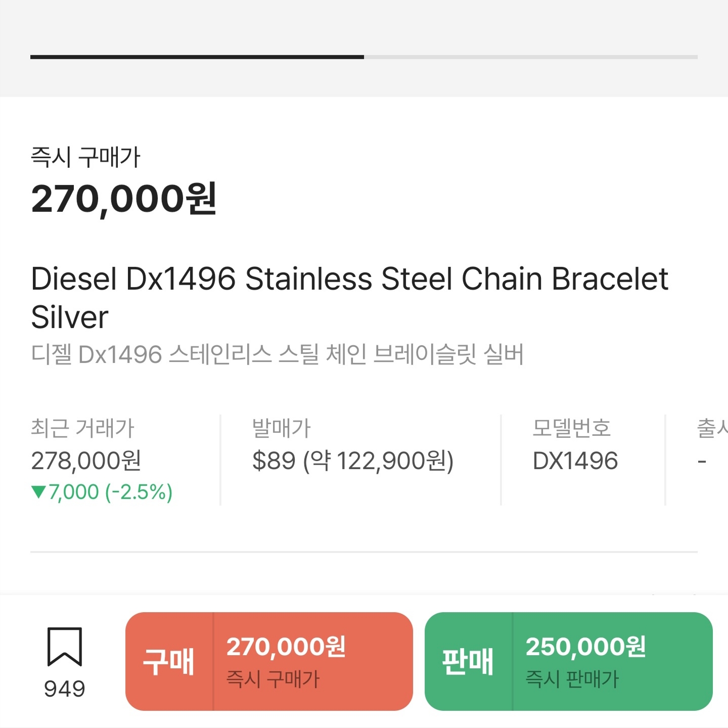Tap the Korean product name 디젤 Dx1496

(277, 354)
